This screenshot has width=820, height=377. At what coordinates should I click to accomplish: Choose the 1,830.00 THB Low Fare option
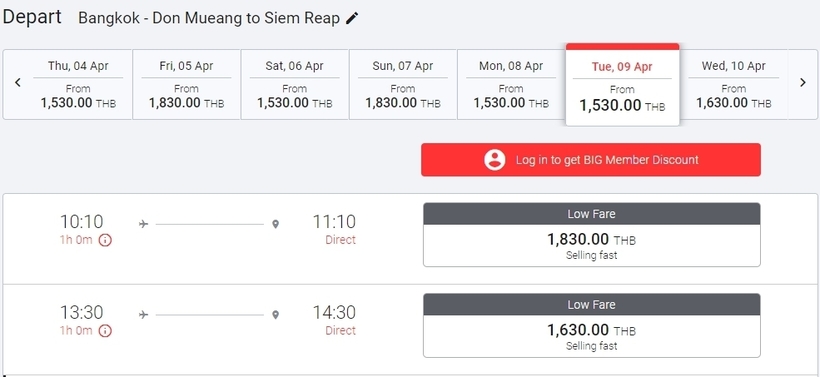click(591, 235)
